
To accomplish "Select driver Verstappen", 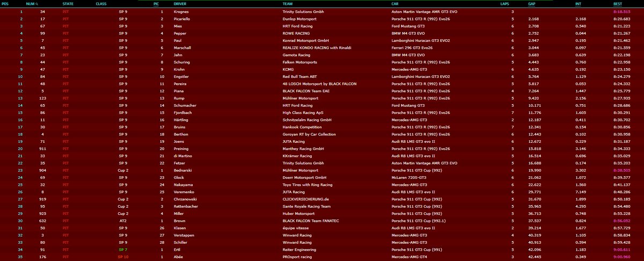I will point(185,236).
